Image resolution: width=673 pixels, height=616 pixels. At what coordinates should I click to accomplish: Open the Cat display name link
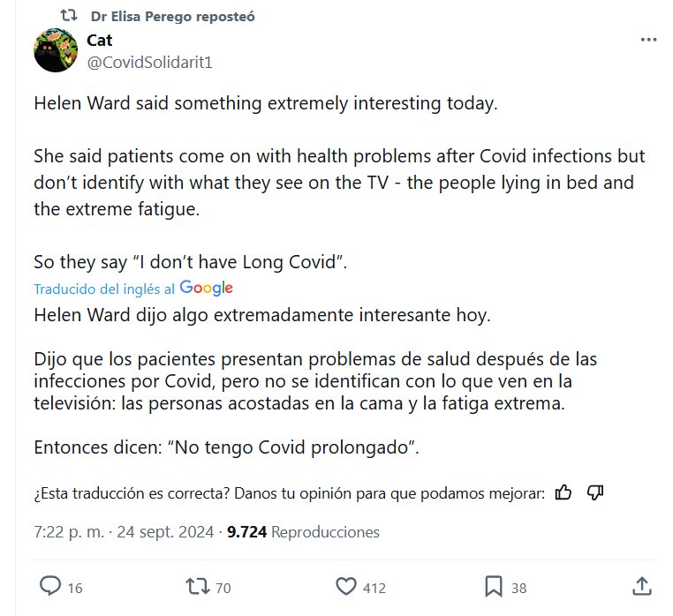(99, 41)
